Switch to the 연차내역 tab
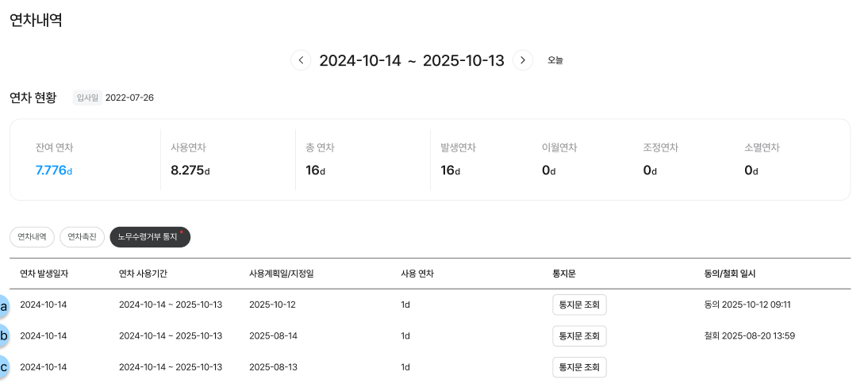Image resolution: width=868 pixels, height=387 pixels. (x=33, y=236)
